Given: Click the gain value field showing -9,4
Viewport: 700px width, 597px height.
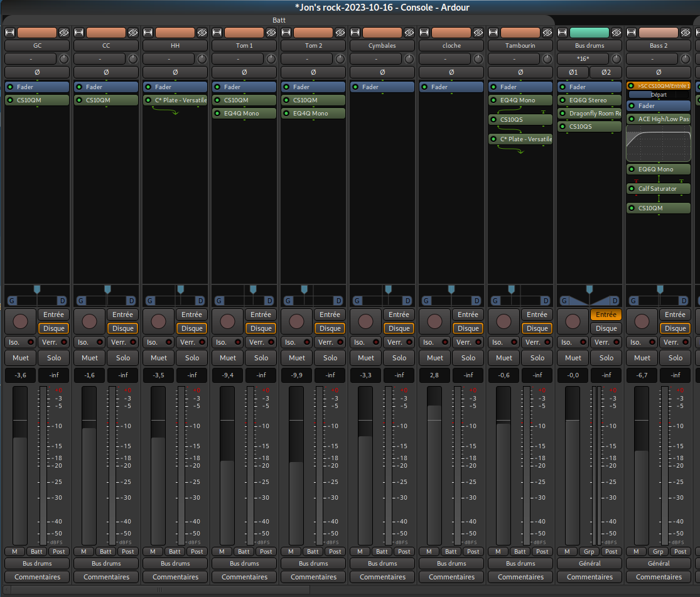Looking at the screenshot, I should [x=228, y=375].
